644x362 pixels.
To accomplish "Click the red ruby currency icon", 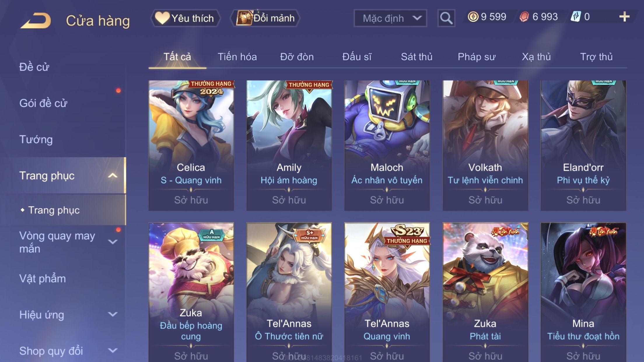I will click(524, 17).
